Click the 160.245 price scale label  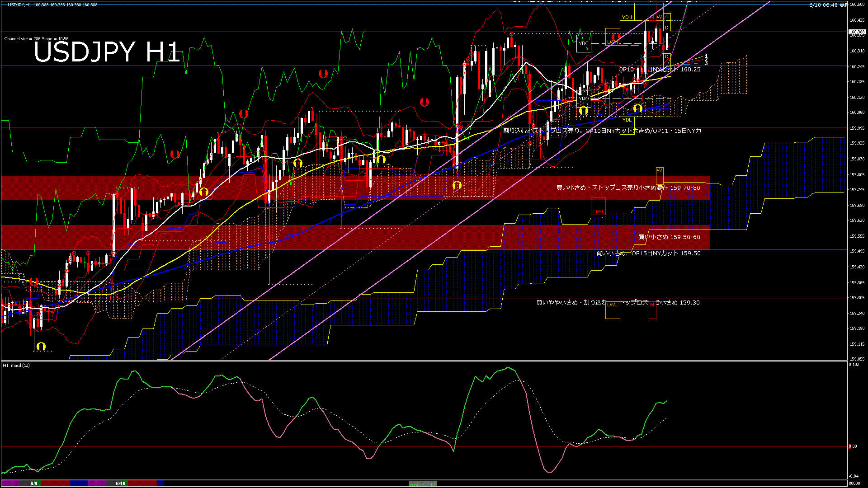pos(857,67)
